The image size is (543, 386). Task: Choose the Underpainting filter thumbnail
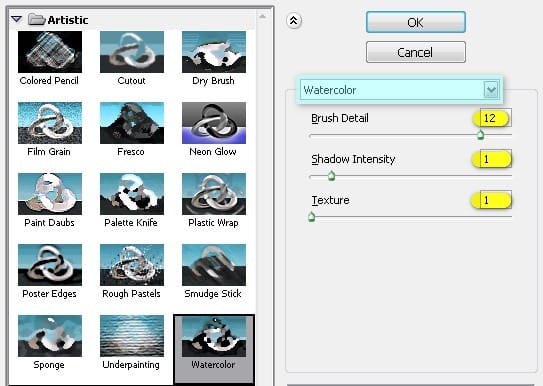[x=132, y=336]
